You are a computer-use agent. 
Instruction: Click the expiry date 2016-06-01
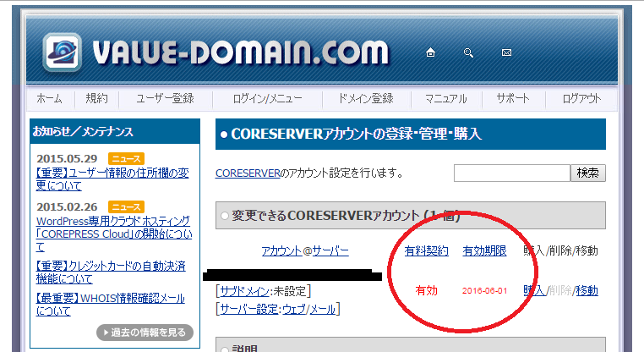tap(484, 291)
